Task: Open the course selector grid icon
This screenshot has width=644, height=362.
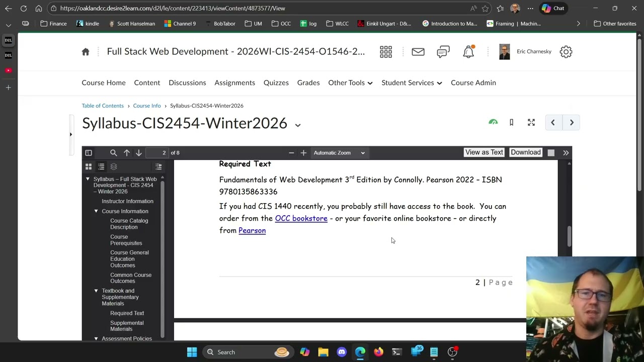Action: pyautogui.click(x=386, y=52)
